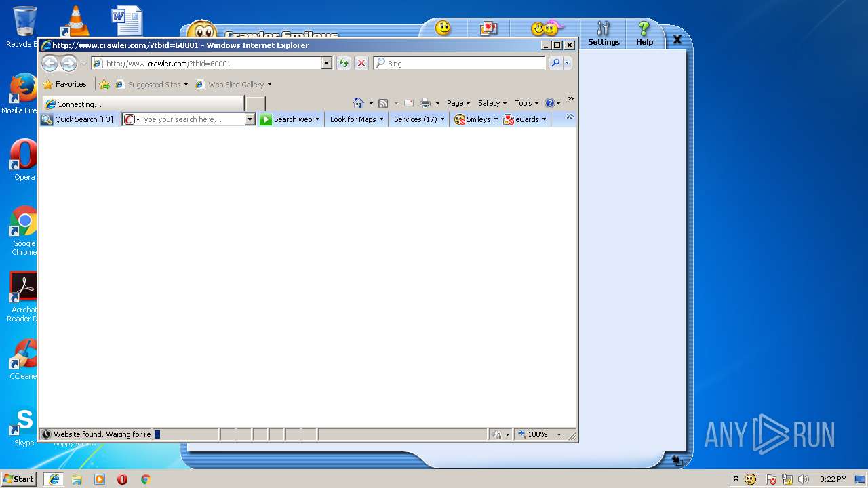The height and width of the screenshot is (488, 868).
Task: Select the Connecting... tab
Action: [142, 104]
